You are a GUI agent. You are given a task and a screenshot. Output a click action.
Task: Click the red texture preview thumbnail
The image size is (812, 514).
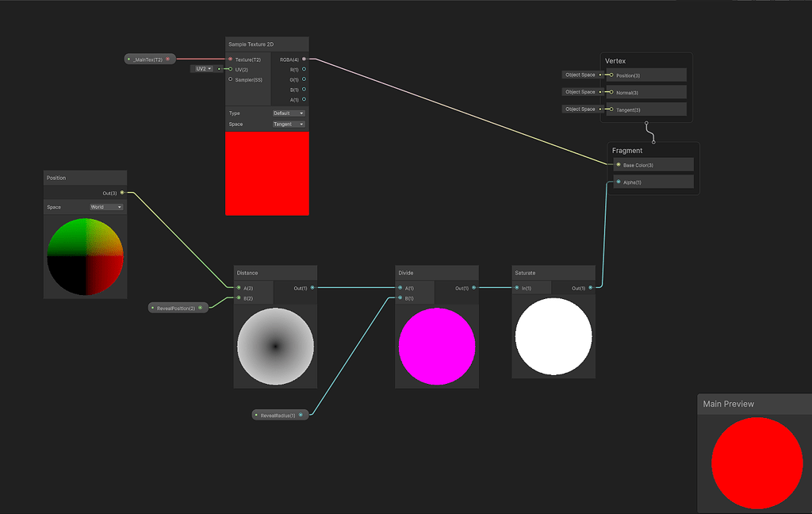coord(266,173)
